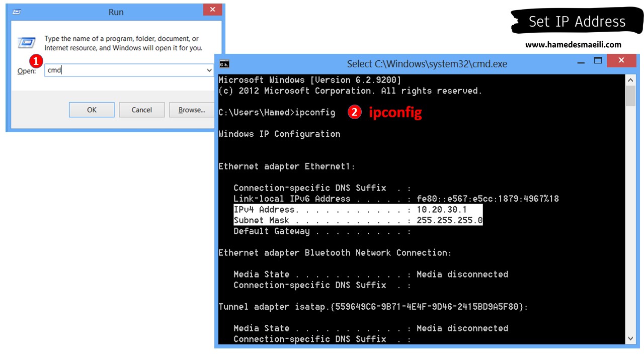Viewport: 644px width, 362px height.
Task: Click OK in the Run dialog
Action: 92,110
